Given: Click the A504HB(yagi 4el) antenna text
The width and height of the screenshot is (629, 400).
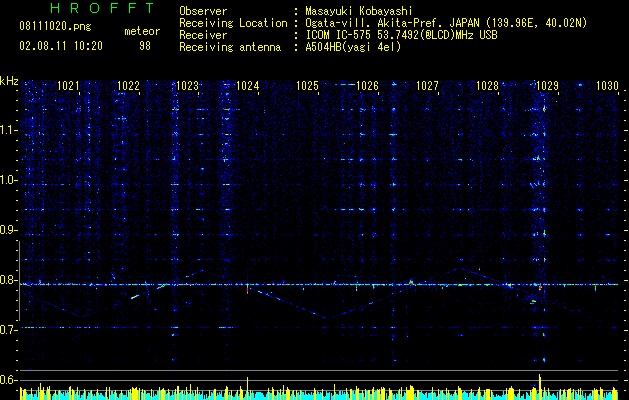Looking at the screenshot, I should pyautogui.click(x=353, y=47).
